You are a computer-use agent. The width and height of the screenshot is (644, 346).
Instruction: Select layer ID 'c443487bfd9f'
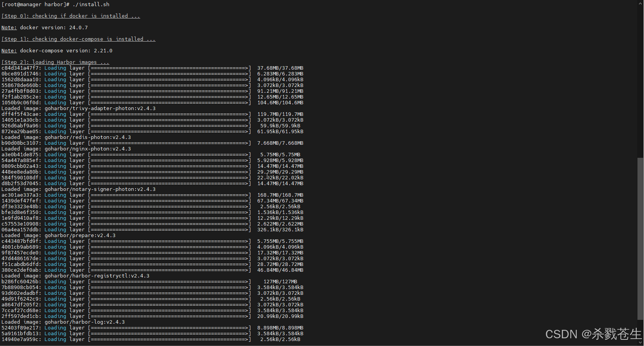20,241
